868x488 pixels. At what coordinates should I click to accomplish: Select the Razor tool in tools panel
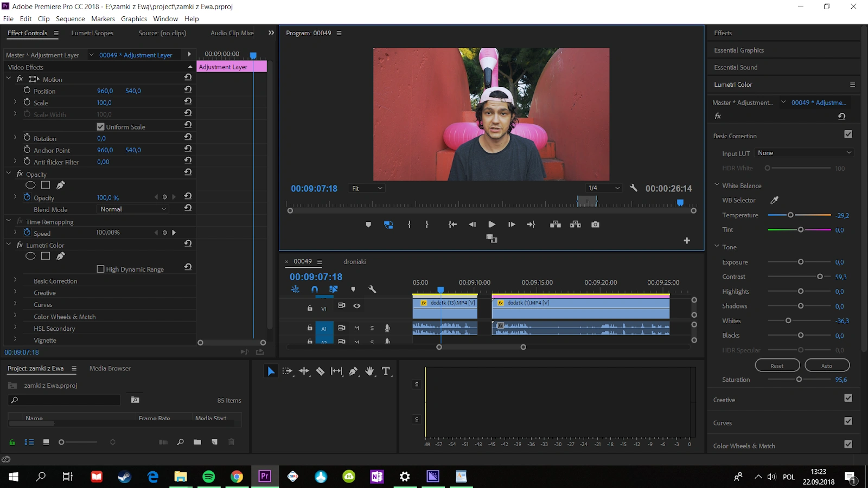coord(320,371)
